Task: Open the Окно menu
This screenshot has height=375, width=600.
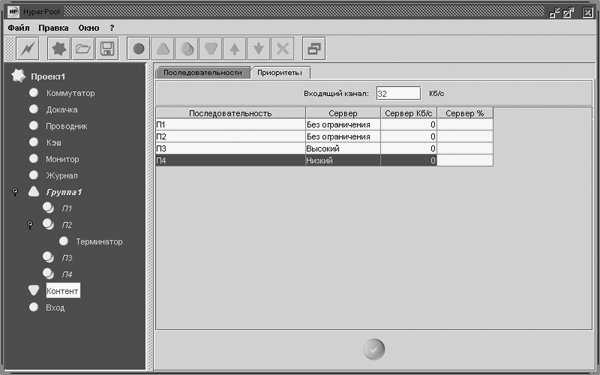Action: point(89,28)
